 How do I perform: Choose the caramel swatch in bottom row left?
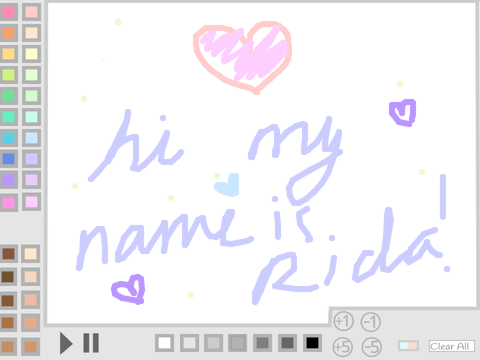coord(8,346)
